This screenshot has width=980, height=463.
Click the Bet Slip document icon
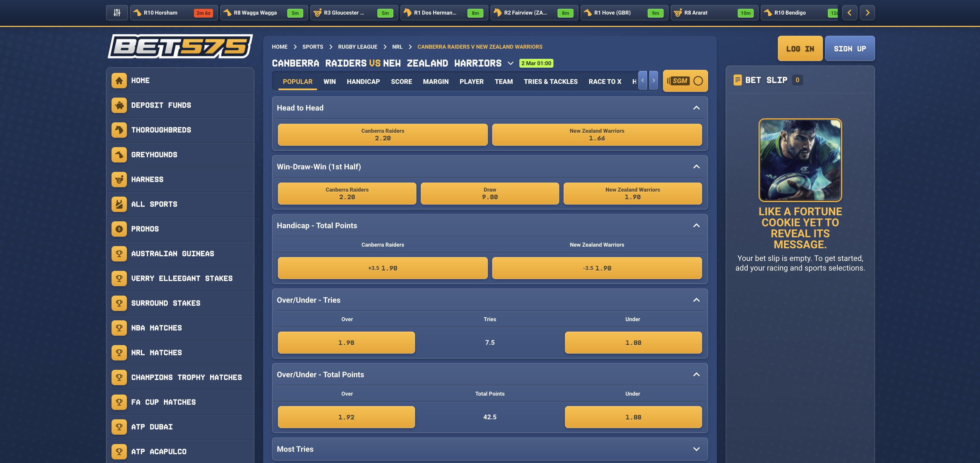[737, 80]
